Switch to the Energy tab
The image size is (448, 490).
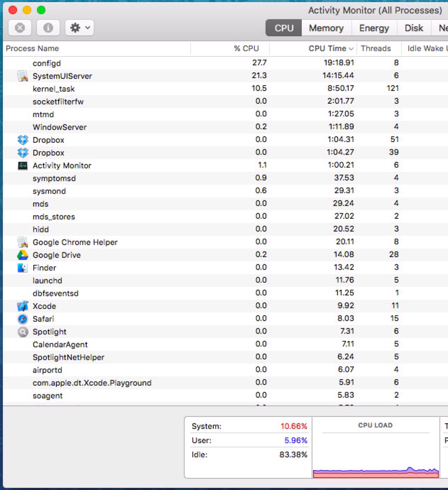click(x=374, y=28)
